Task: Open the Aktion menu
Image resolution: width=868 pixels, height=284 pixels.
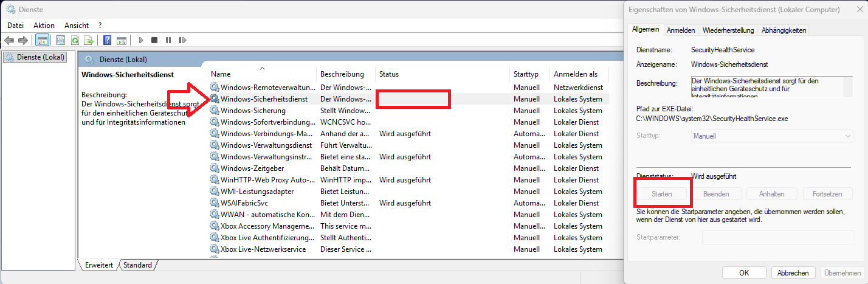Action: pos(44,26)
